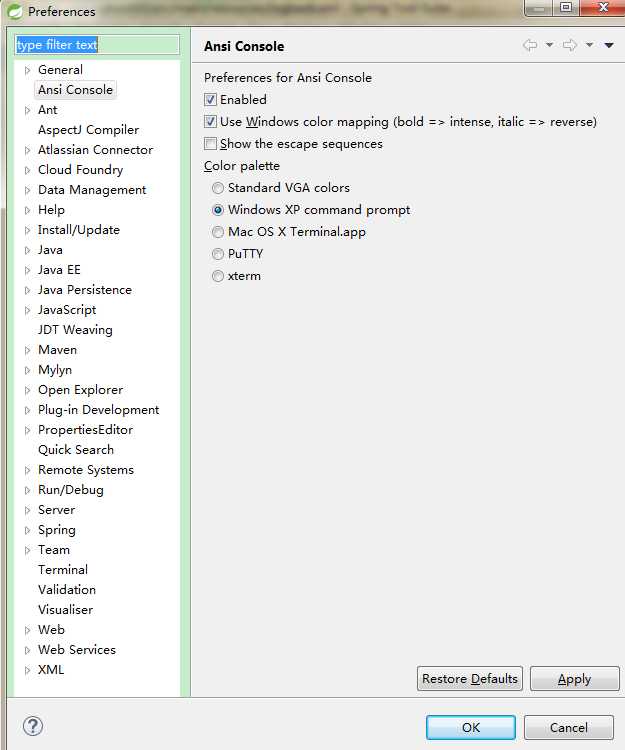Choose Mac OS X Terminal.app palette
625x750 pixels.
tap(218, 232)
